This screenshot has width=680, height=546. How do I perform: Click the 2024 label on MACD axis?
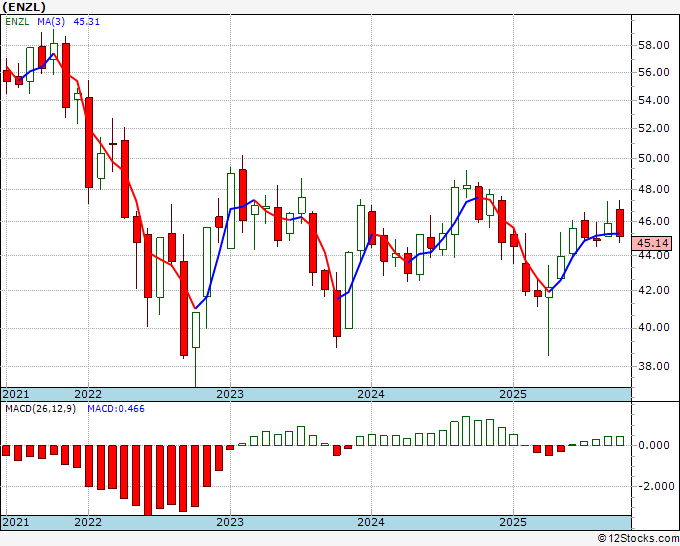tap(371, 522)
